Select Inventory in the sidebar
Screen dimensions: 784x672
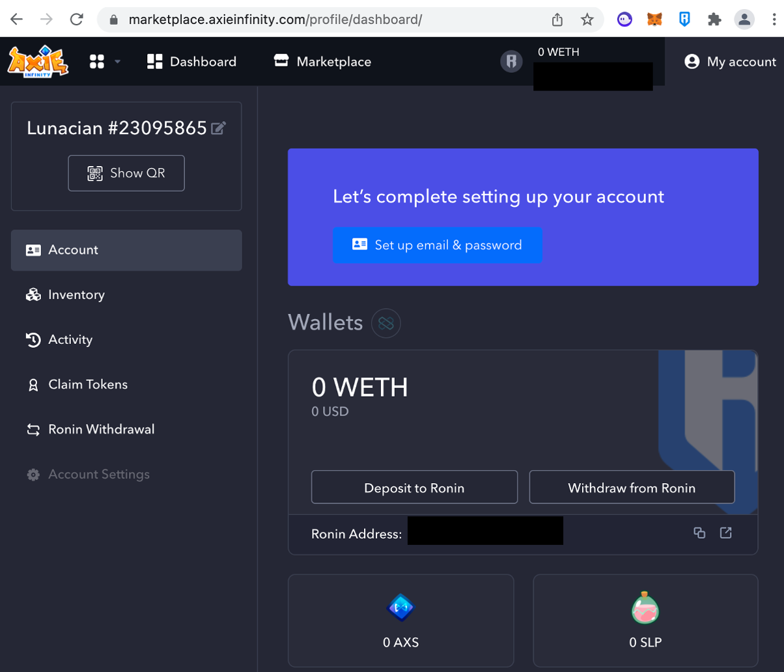pyautogui.click(x=76, y=295)
